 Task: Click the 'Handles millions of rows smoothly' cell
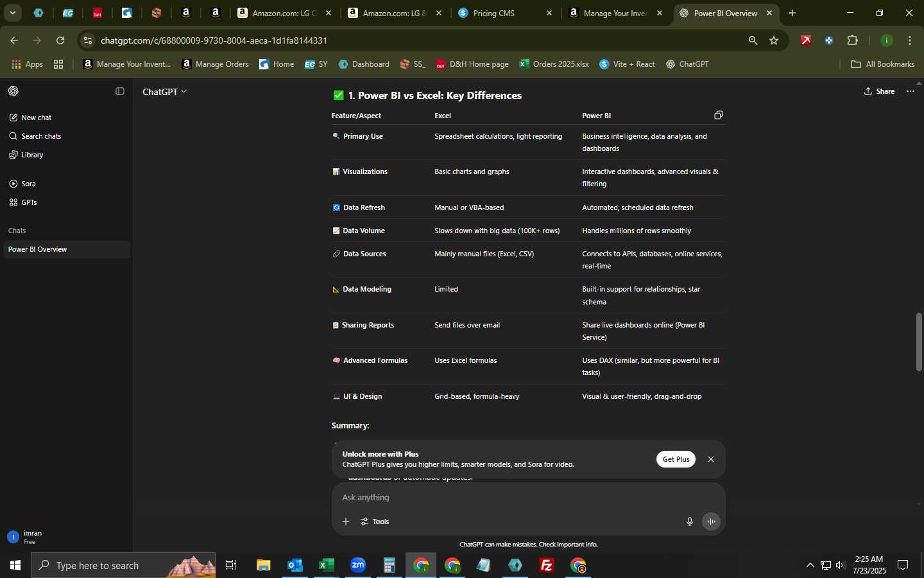pos(637,231)
